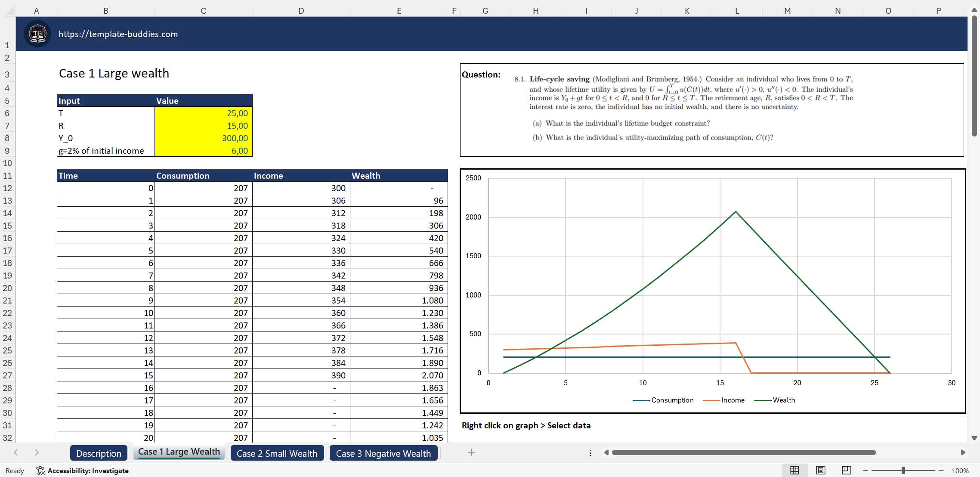Open Page Layout view
The width and height of the screenshot is (980, 477).
tap(820, 470)
